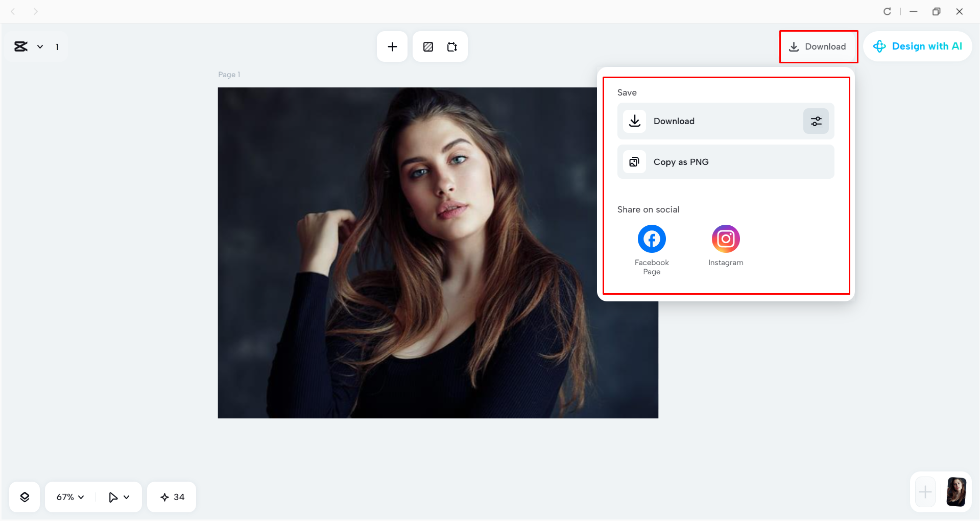
Task: Select the background fill icon in top toolbar
Action: tap(428, 47)
